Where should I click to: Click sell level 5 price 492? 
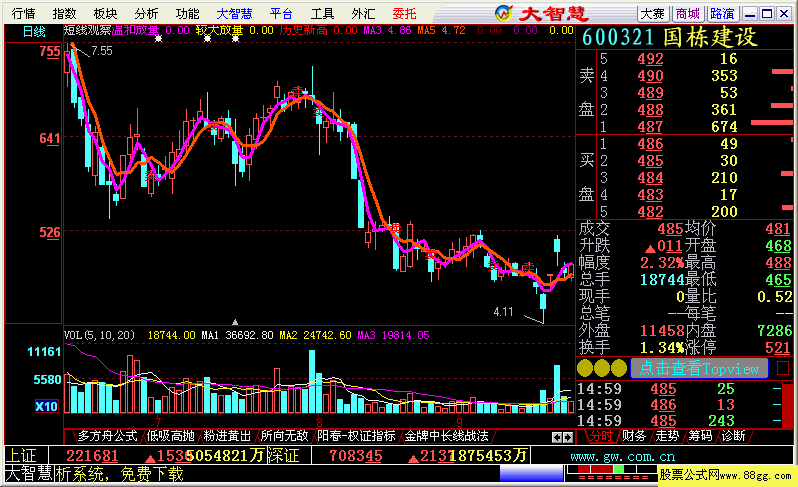(650, 59)
